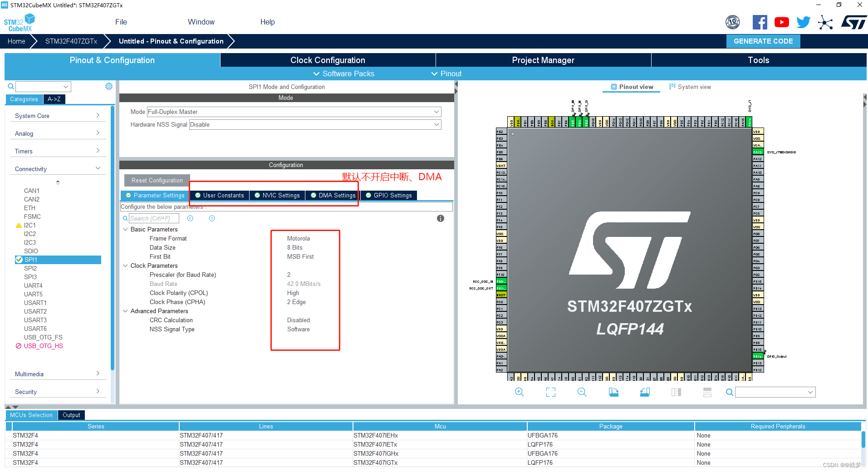Go to next parameter search result
Viewport: 868px width, 472px height.
tap(212, 218)
